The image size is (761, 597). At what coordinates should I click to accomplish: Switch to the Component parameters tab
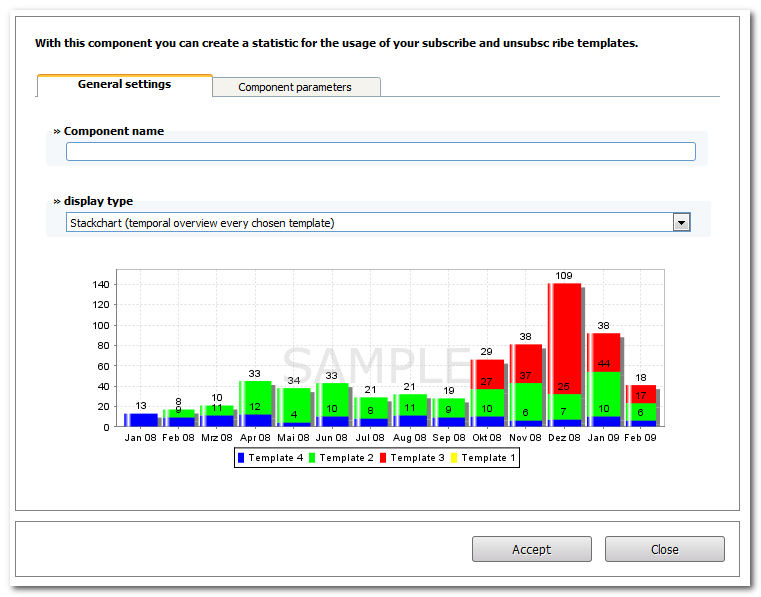click(297, 87)
